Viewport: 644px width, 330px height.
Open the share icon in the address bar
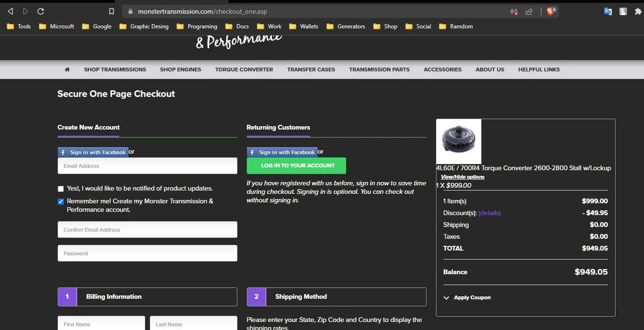tap(529, 11)
